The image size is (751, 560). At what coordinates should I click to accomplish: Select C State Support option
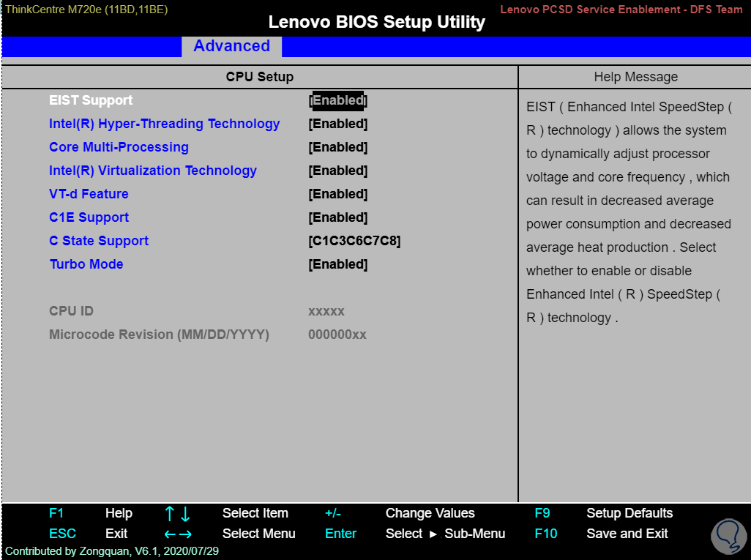click(99, 241)
